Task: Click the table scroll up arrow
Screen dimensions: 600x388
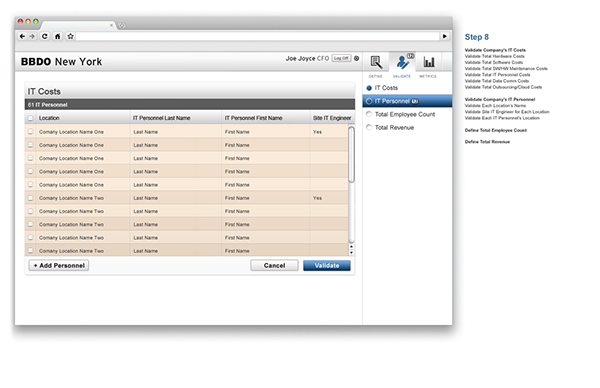Action: click(351, 247)
